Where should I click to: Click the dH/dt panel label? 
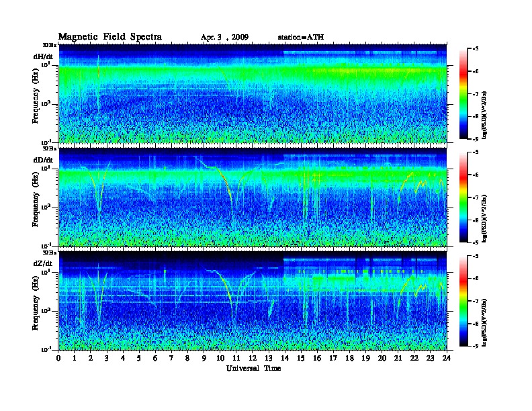[43, 56]
